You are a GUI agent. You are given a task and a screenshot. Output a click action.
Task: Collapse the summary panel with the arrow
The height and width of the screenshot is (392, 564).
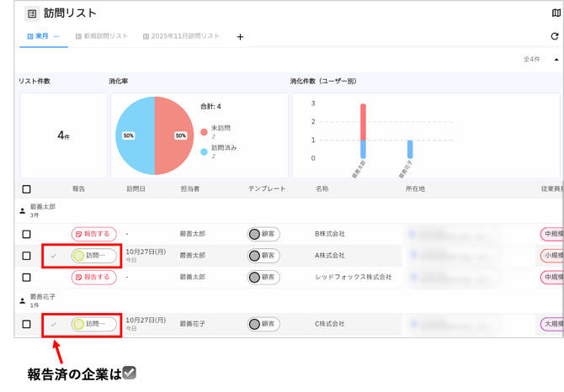[556, 60]
